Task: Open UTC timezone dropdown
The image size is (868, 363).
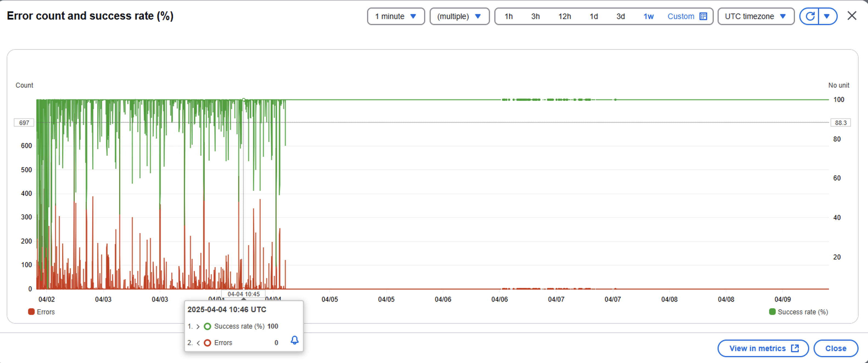Action: click(x=756, y=16)
